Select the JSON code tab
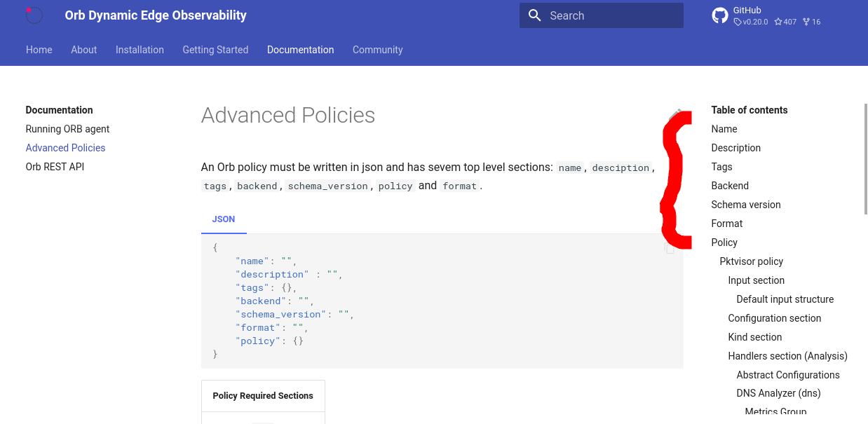 [x=224, y=219]
